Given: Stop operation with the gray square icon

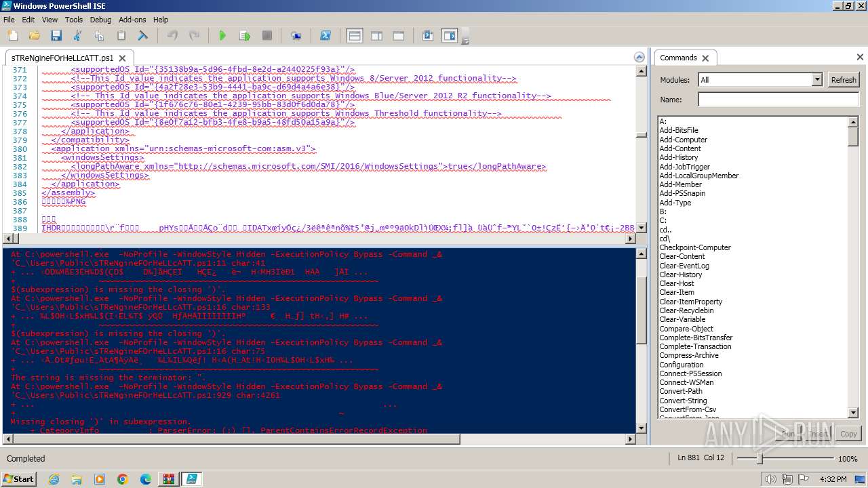Looking at the screenshot, I should [267, 36].
